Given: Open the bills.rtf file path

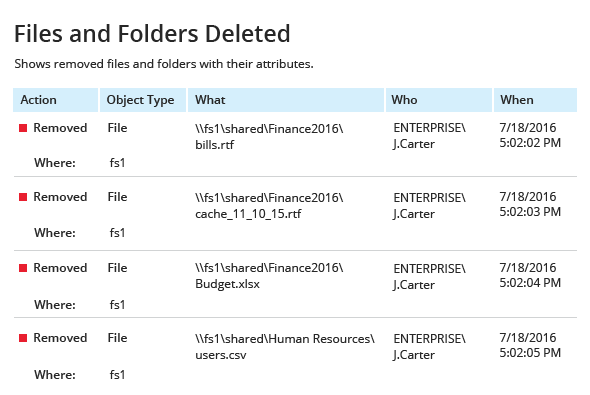Looking at the screenshot, I should tap(269, 137).
